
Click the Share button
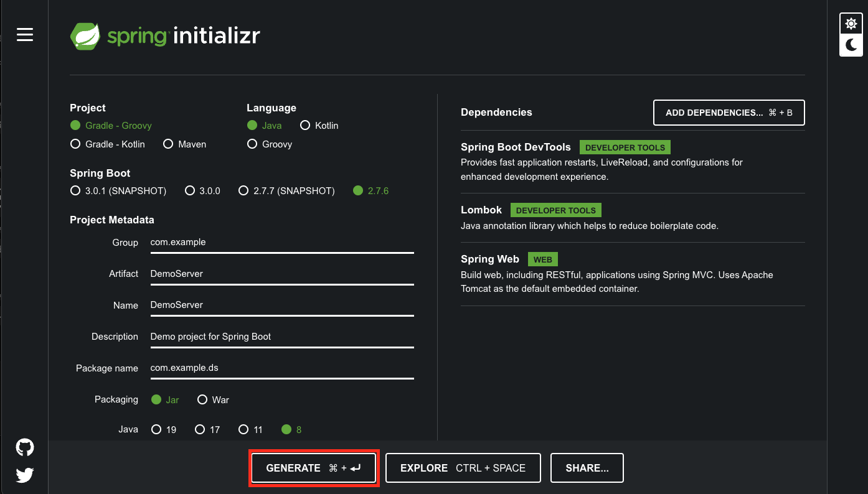587,468
